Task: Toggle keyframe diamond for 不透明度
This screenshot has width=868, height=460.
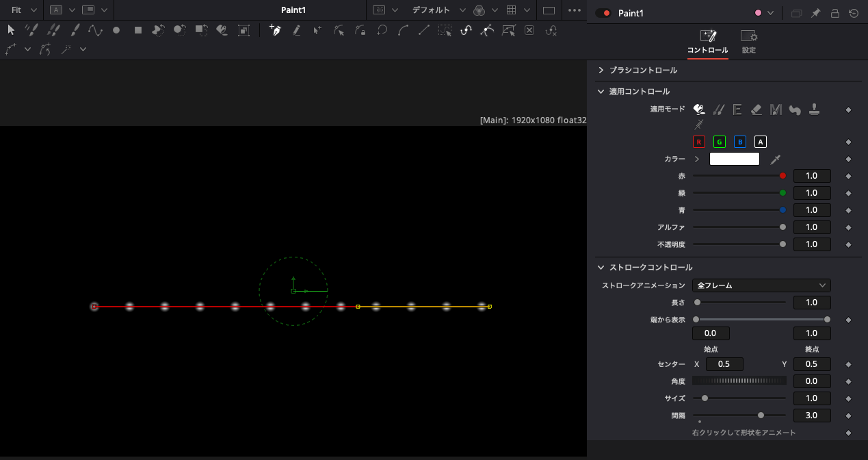Action: coord(849,244)
